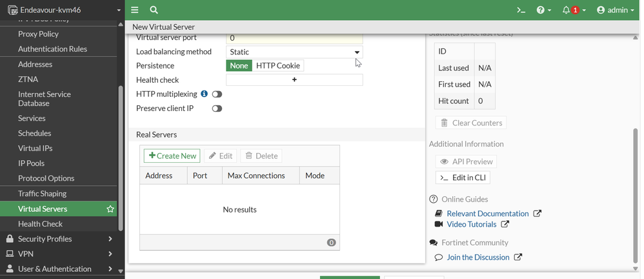Go to Traffic Shaping menu item
The height and width of the screenshot is (279, 644).
pyautogui.click(x=43, y=194)
